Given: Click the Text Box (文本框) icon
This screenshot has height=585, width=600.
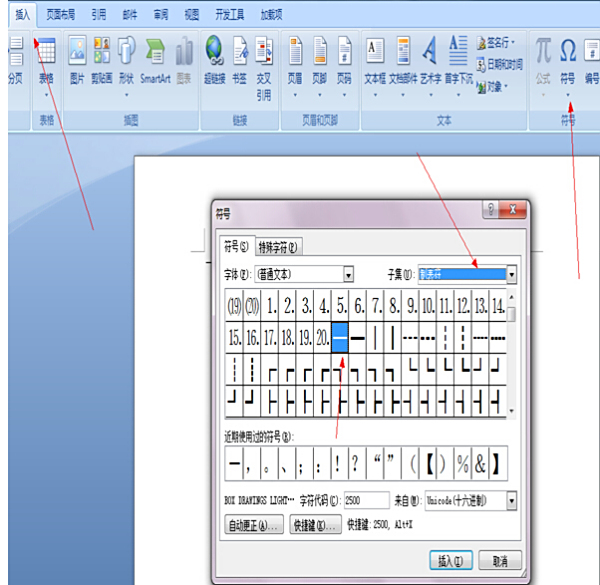Looking at the screenshot, I should point(375,50).
